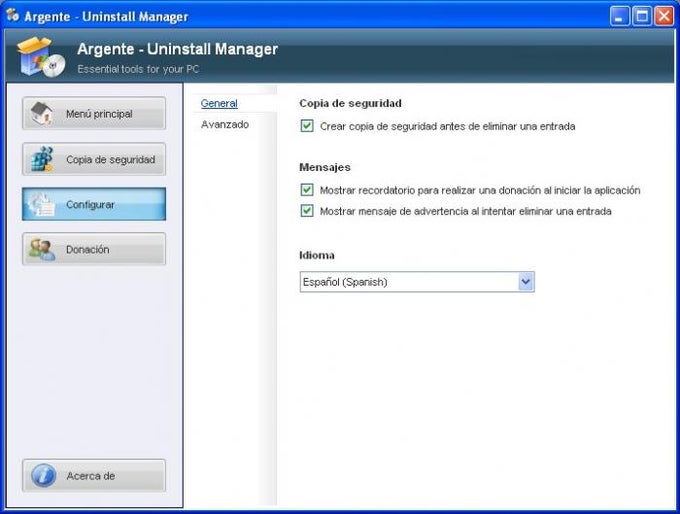Click the registry cubes icon on Copia de seguridad

tap(42, 159)
